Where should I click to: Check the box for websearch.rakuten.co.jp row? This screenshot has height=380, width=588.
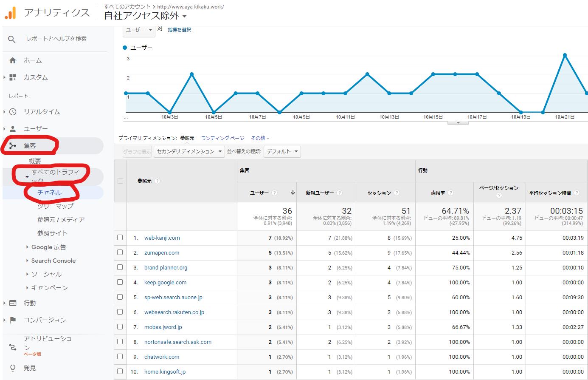(120, 312)
